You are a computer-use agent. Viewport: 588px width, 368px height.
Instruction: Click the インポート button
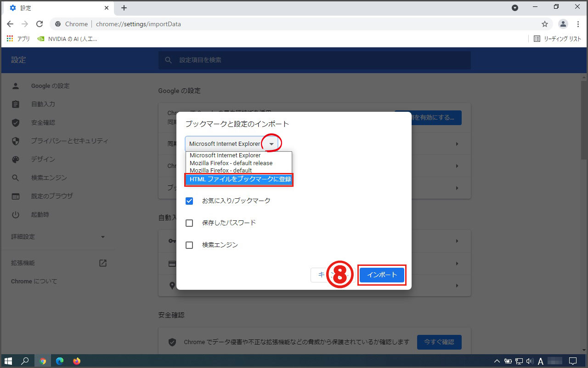coord(382,275)
